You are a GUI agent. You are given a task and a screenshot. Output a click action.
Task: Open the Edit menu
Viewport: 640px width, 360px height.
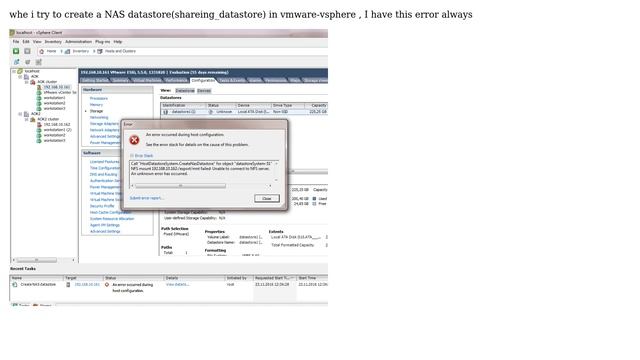pyautogui.click(x=26, y=42)
